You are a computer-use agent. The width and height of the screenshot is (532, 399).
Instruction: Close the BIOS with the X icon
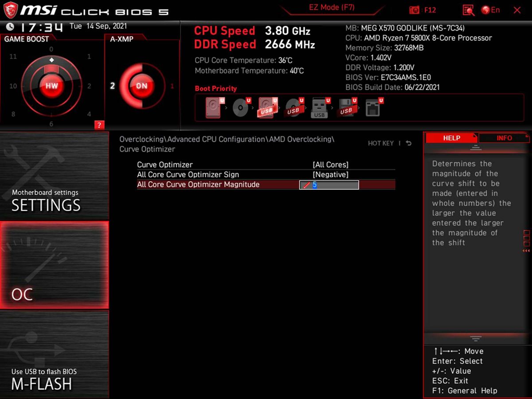517,10
